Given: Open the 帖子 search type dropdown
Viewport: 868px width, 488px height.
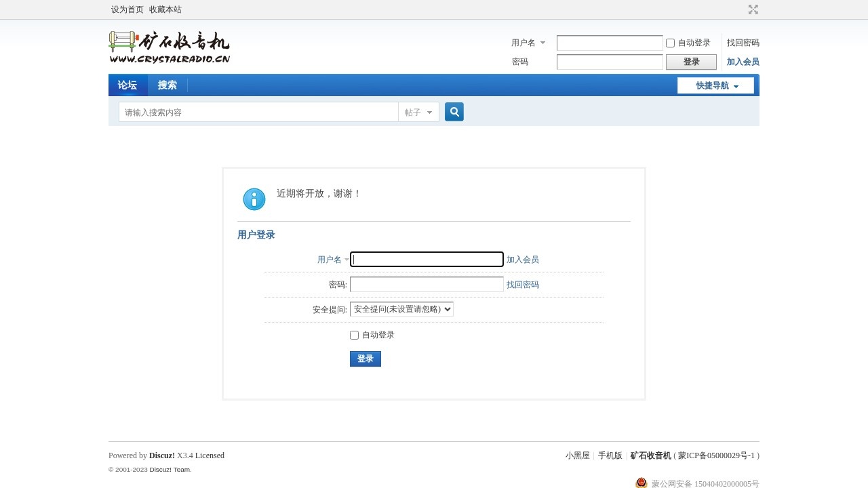Looking at the screenshot, I should [x=418, y=112].
